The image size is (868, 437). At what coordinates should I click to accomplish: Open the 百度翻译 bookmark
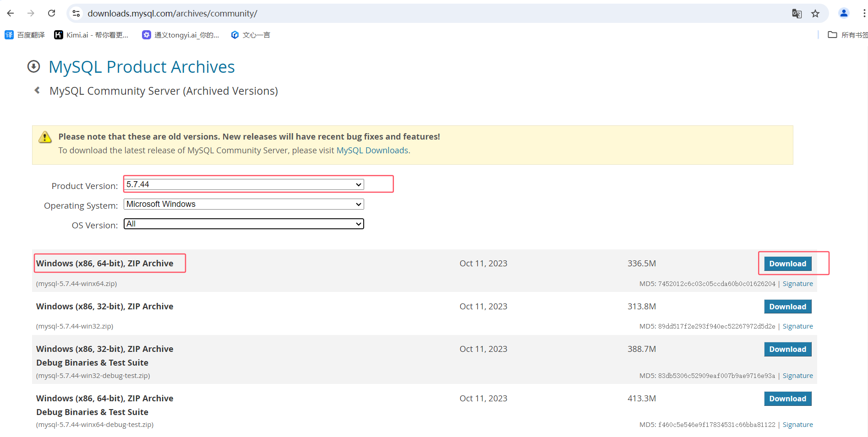point(25,35)
